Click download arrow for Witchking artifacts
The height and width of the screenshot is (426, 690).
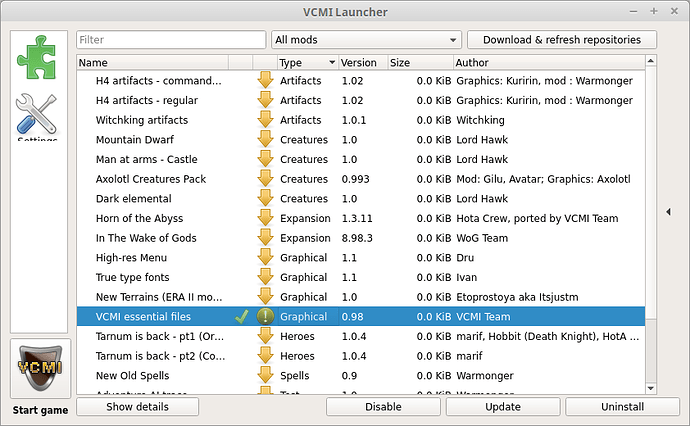point(265,120)
